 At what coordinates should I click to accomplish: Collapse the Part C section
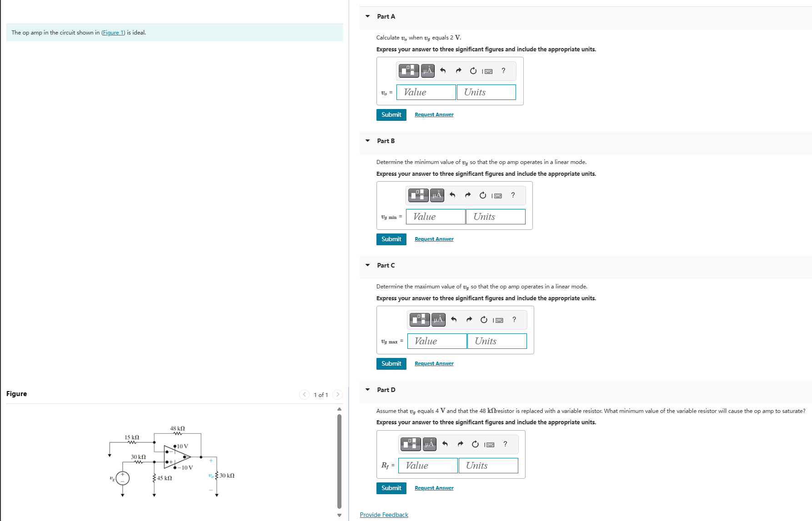367,265
